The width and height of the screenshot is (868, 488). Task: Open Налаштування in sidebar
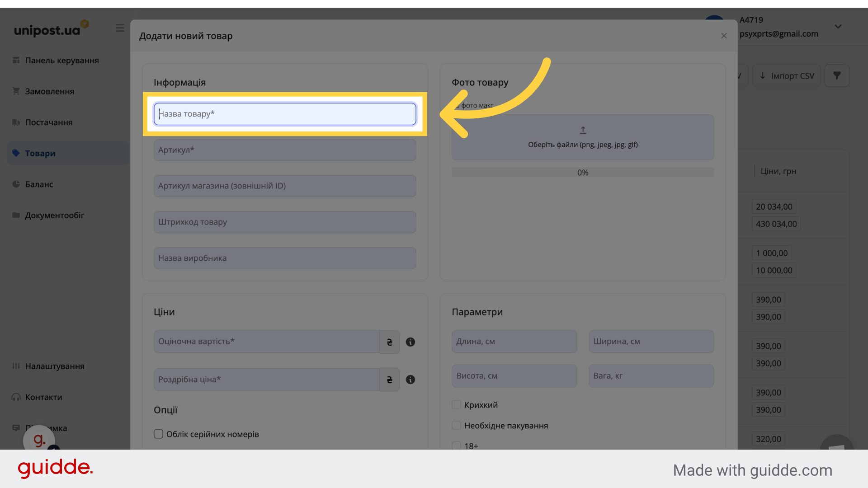coord(55,366)
